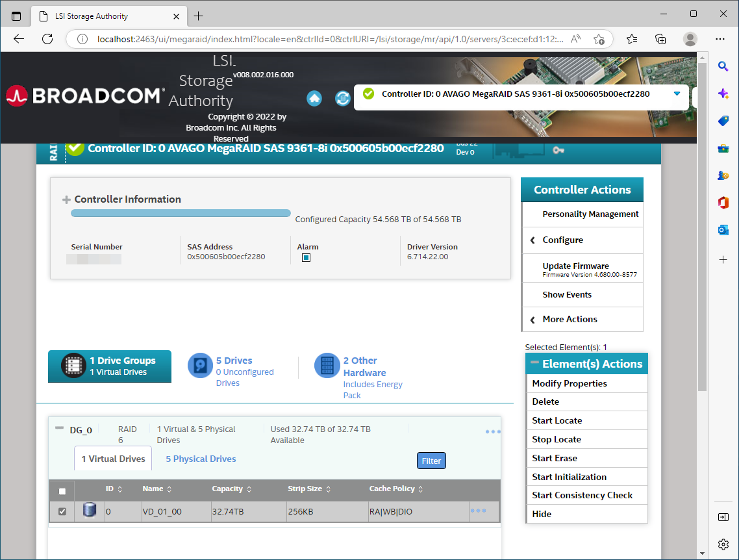The image size is (739, 560).
Task: Open the Outlook sidebar icon
Action: coord(723,230)
